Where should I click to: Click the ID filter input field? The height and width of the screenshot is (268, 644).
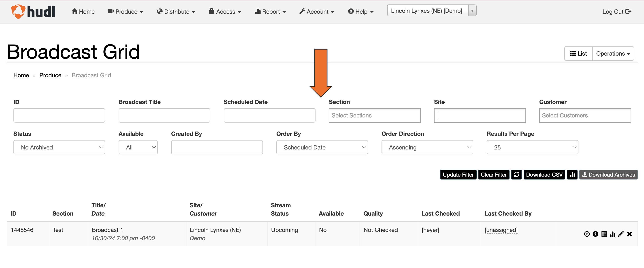59,115
